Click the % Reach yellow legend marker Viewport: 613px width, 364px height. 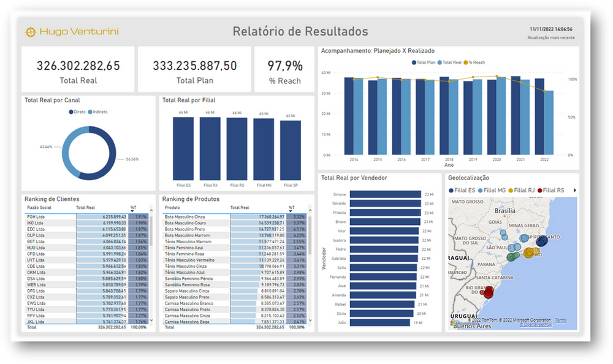point(466,61)
